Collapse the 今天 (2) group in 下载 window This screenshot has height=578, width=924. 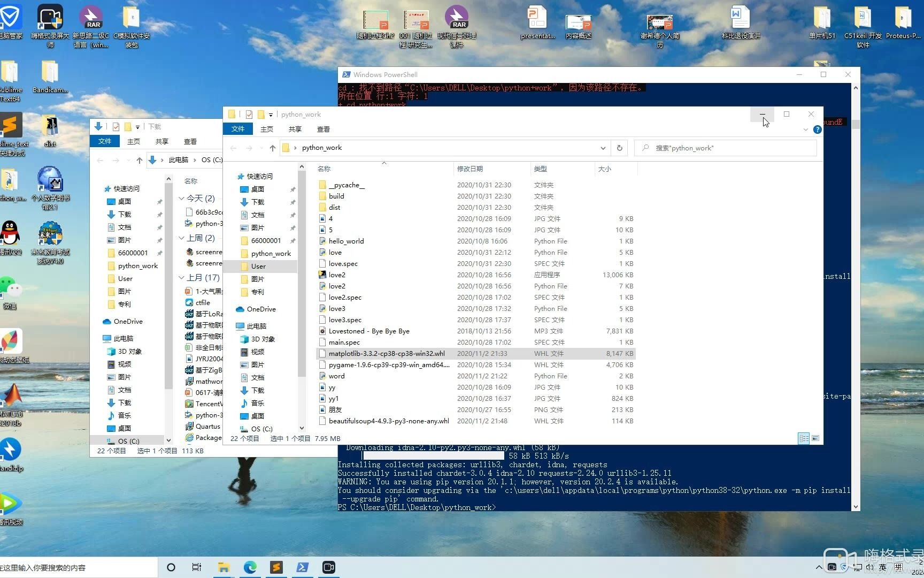(182, 198)
